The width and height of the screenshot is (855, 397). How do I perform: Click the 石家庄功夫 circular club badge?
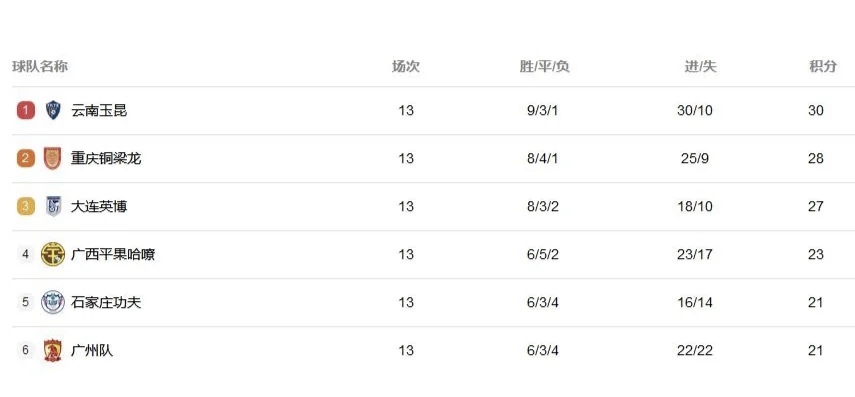[53, 303]
